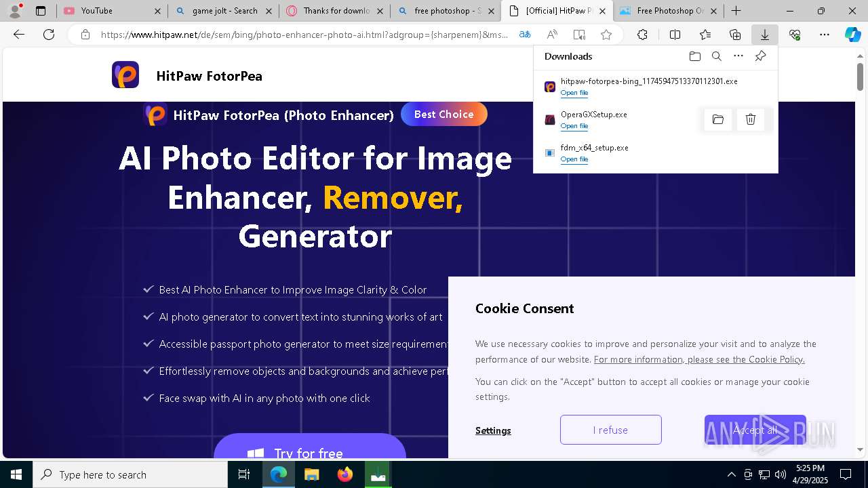This screenshot has width=868, height=488.
Task: Open file for OperaGXSetup.exe
Action: click(x=574, y=126)
